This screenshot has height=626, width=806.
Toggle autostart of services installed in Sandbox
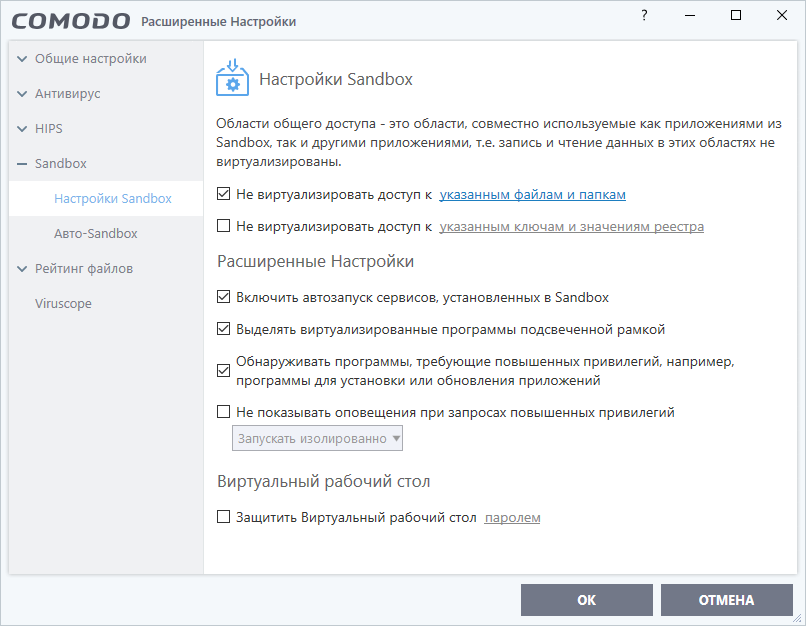[224, 297]
